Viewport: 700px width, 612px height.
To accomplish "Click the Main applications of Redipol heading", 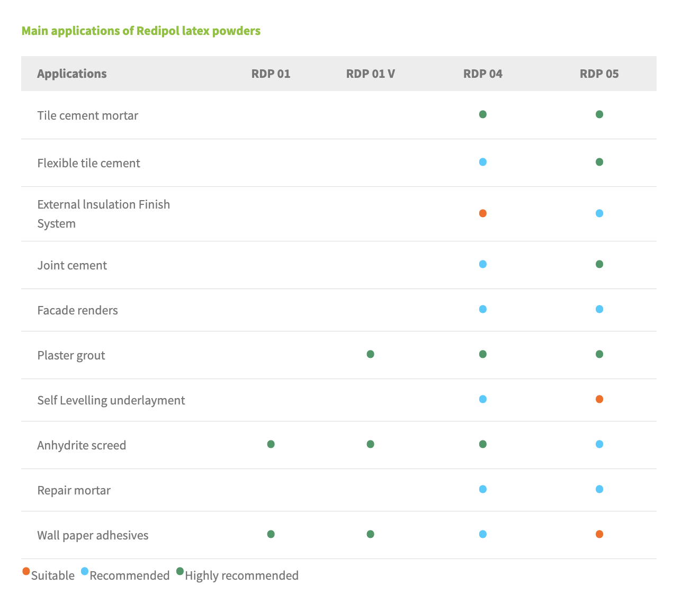I will 141,31.
